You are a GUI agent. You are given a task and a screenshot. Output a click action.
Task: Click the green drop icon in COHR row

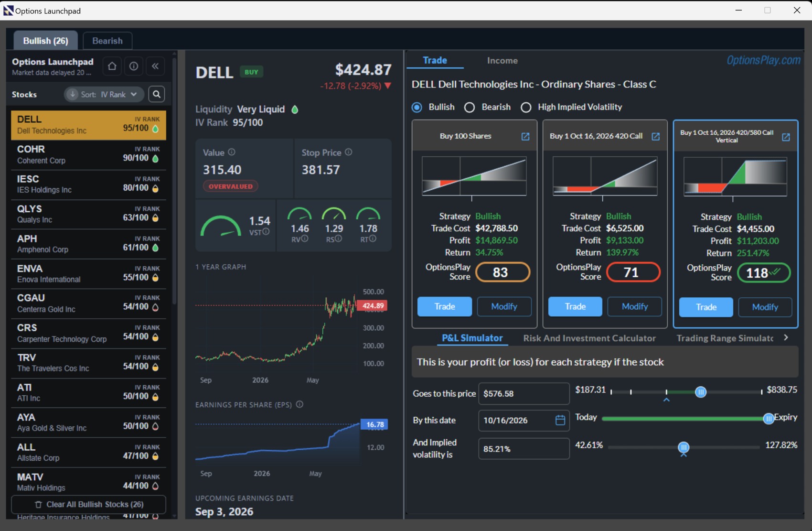coord(155,158)
